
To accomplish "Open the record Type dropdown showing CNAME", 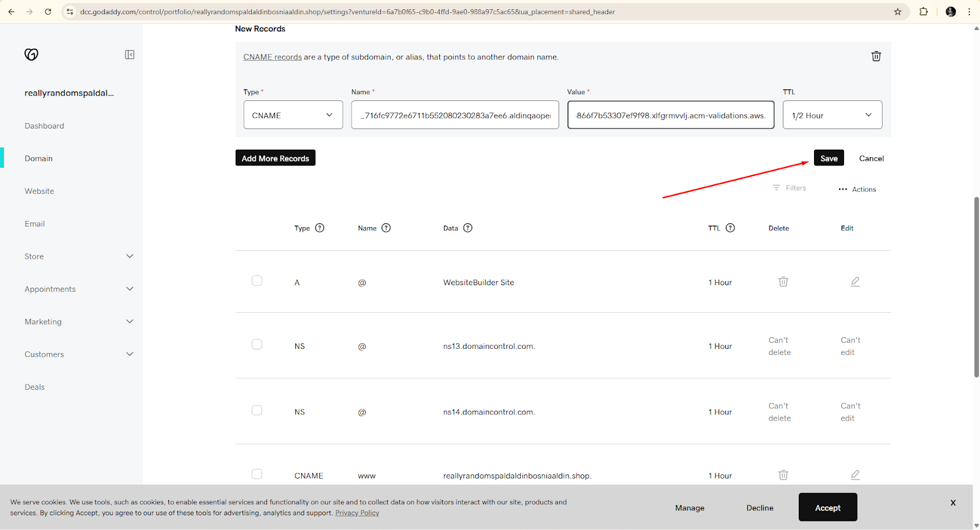I will (x=293, y=115).
